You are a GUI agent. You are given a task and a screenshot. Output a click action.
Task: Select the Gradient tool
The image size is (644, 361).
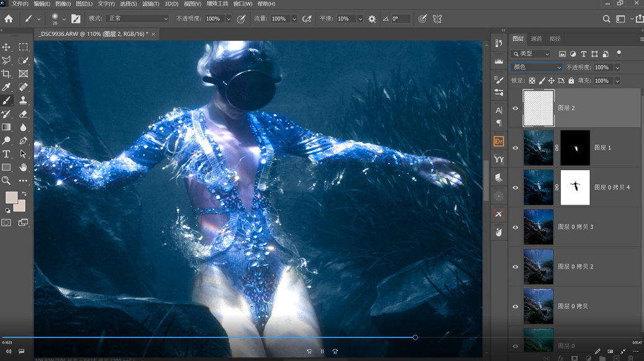[x=6, y=127]
